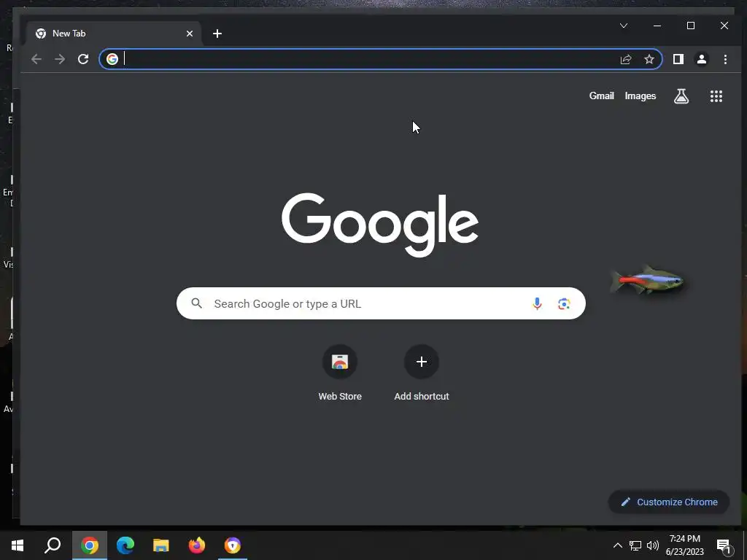747x560 pixels.
Task: Share this page using the share icon
Action: click(x=625, y=59)
